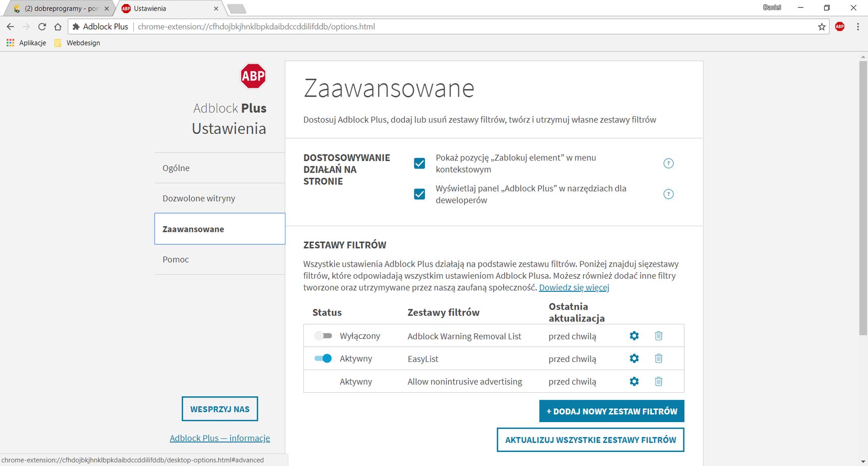Viewport: 868px width, 466px height.
Task: Show help for developer tools panel option
Action: click(x=668, y=194)
